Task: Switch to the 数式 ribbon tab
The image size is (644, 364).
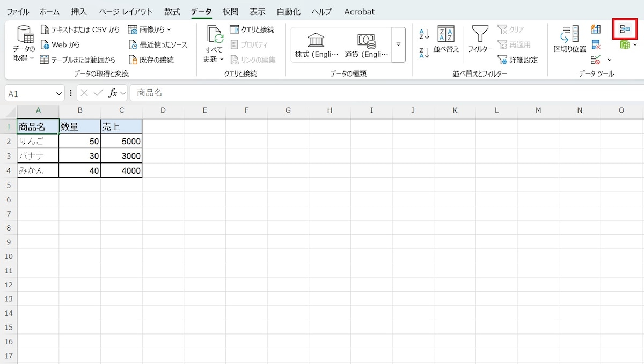Action: pos(172,11)
